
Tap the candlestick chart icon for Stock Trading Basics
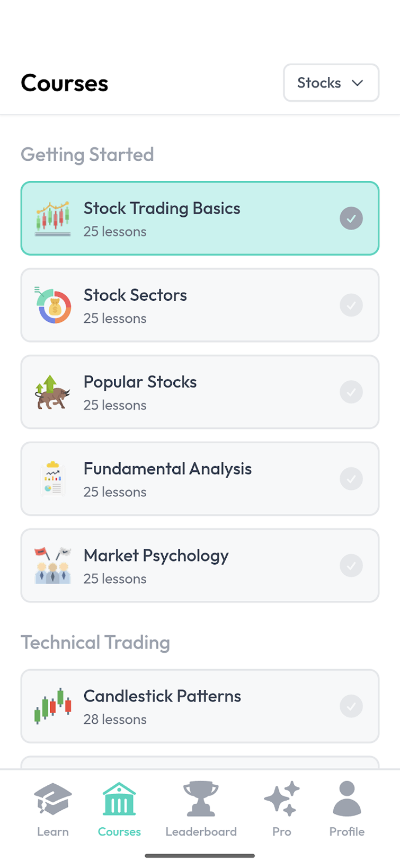(x=52, y=218)
